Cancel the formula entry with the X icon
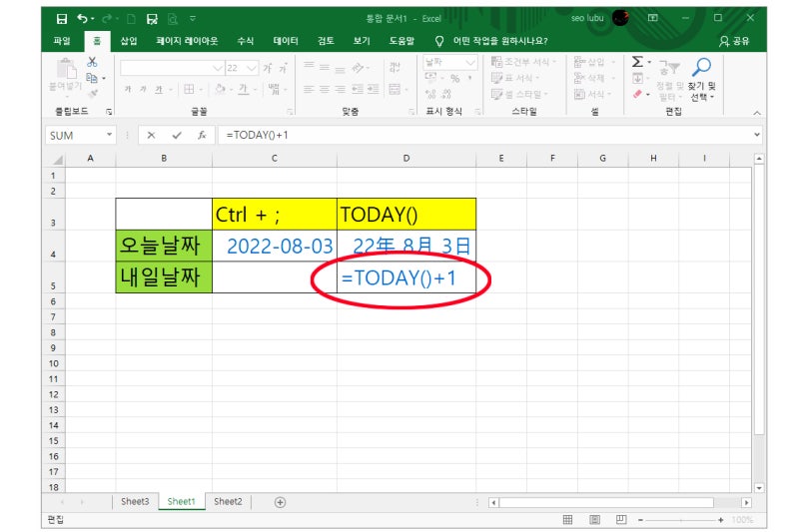799x532 pixels. pos(151,135)
